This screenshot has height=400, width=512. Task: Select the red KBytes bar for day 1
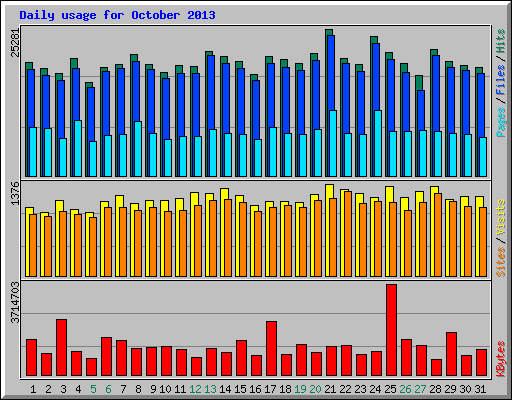[x=31, y=358]
